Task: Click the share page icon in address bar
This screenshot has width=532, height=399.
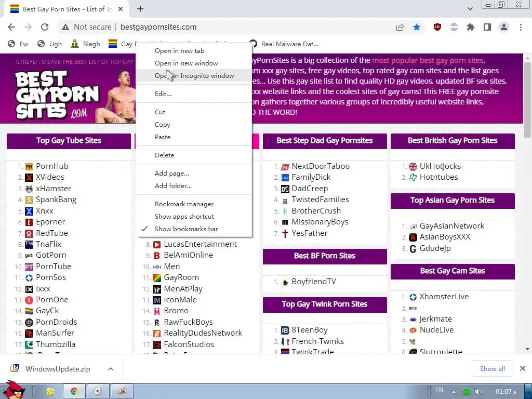Action: click(400, 27)
